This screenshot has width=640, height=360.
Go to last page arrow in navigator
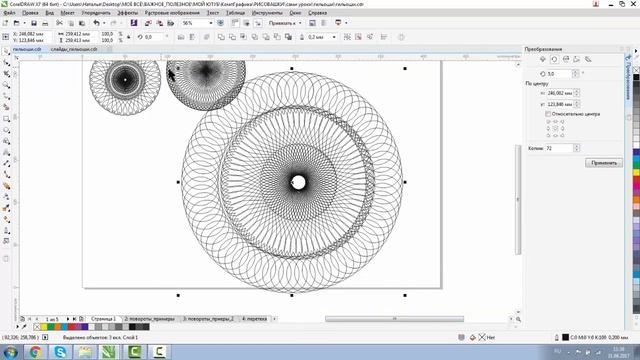click(74, 319)
